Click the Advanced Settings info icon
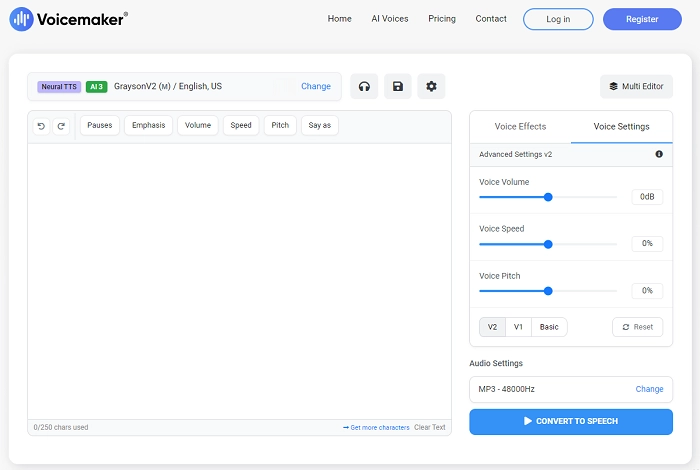700x470 pixels. click(x=658, y=154)
